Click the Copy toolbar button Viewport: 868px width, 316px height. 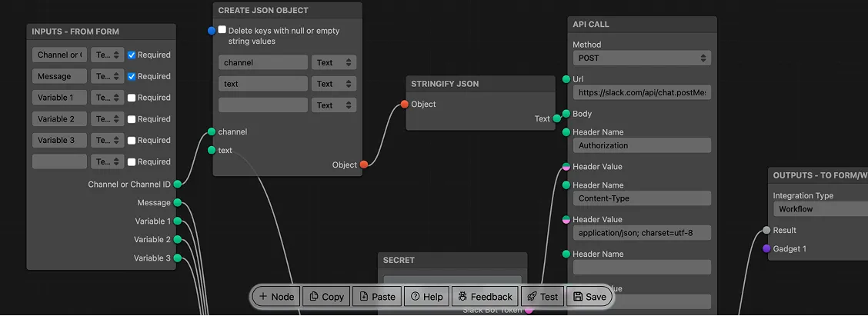click(x=326, y=297)
